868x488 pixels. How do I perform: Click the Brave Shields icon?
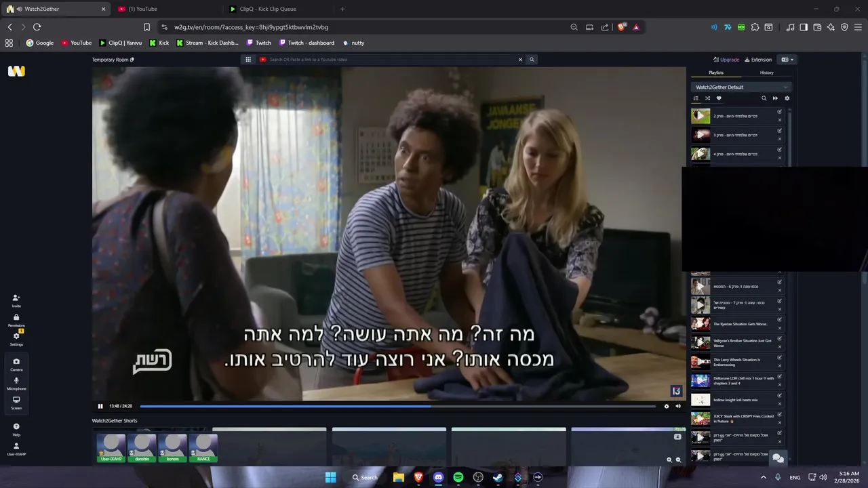[x=621, y=27]
